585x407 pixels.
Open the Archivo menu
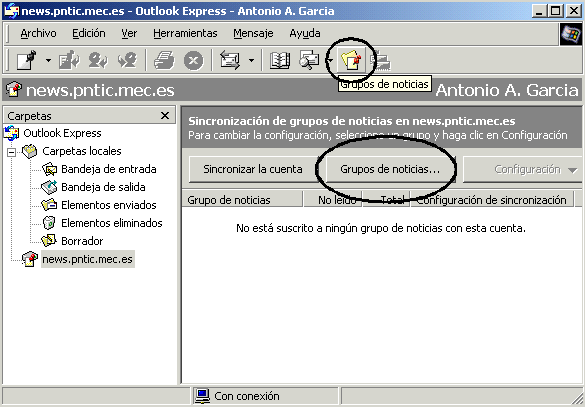(x=38, y=33)
